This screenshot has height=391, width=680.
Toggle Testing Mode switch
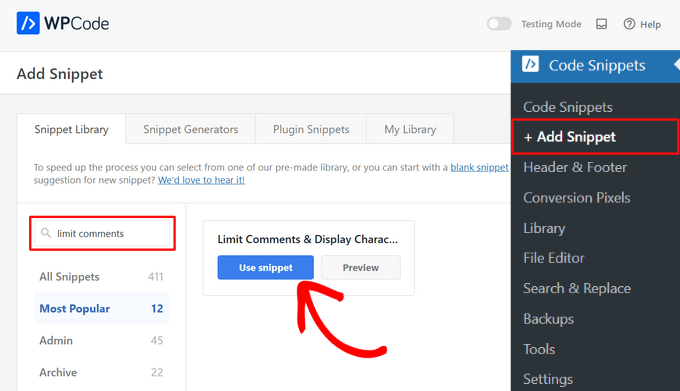[x=499, y=24]
